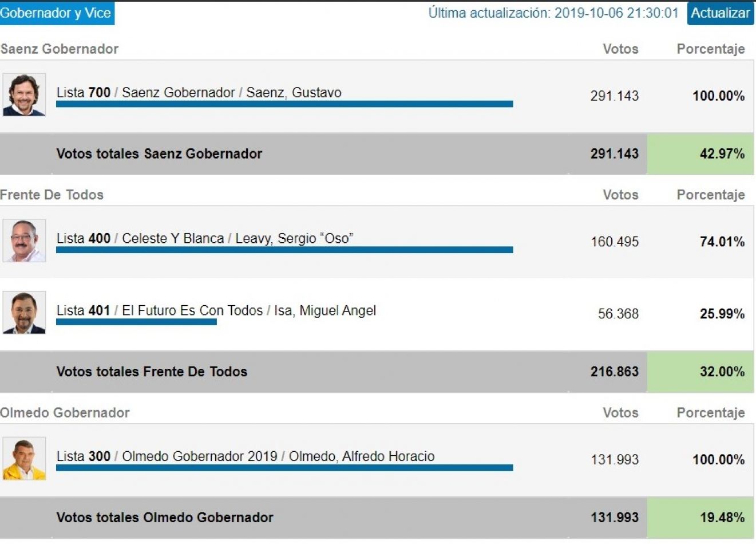Click Votos totales Frente De Todos row

click(x=377, y=372)
